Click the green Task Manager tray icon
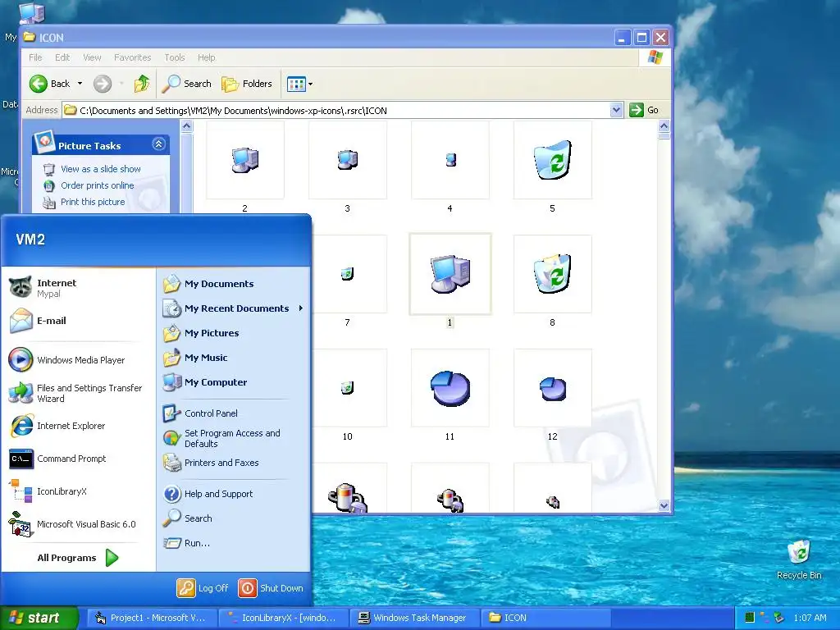 pos(750,618)
